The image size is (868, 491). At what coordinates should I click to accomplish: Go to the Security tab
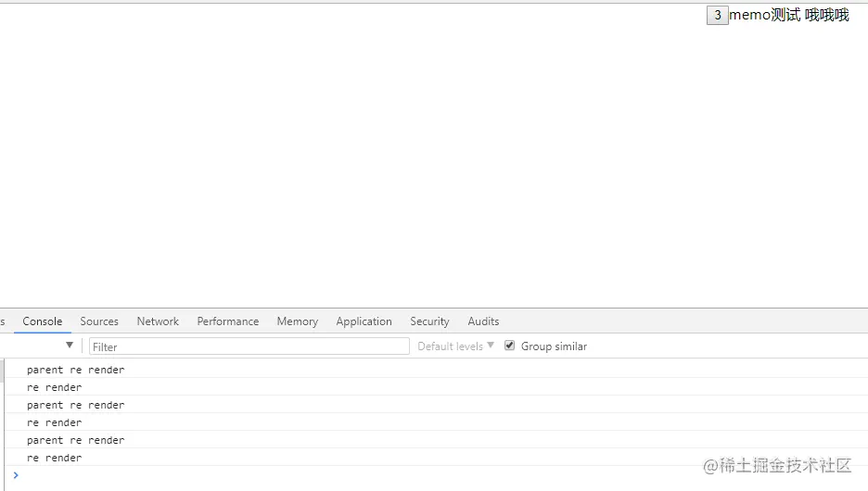click(429, 321)
